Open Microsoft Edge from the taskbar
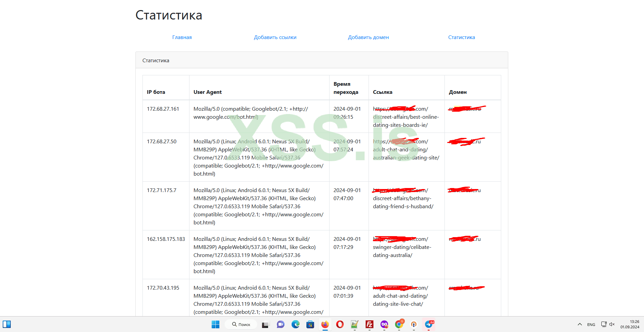Image resolution: width=644 pixels, height=332 pixels. pos(295,324)
